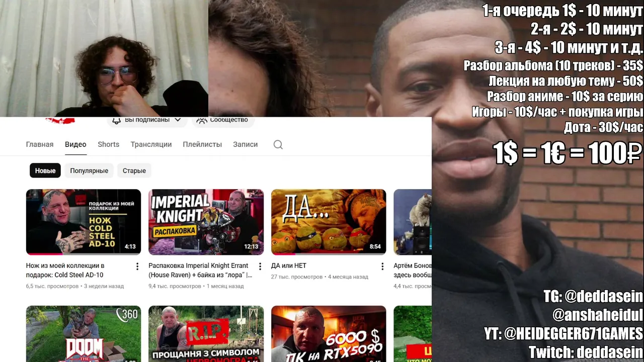644x362 pixels.
Task: Click bell icon on Вы подписаны button
Action: point(116,120)
